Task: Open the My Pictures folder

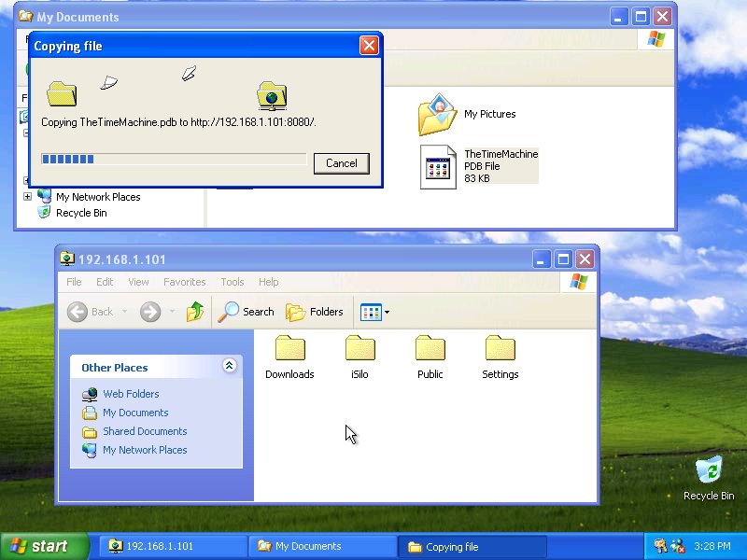Action: [x=437, y=115]
